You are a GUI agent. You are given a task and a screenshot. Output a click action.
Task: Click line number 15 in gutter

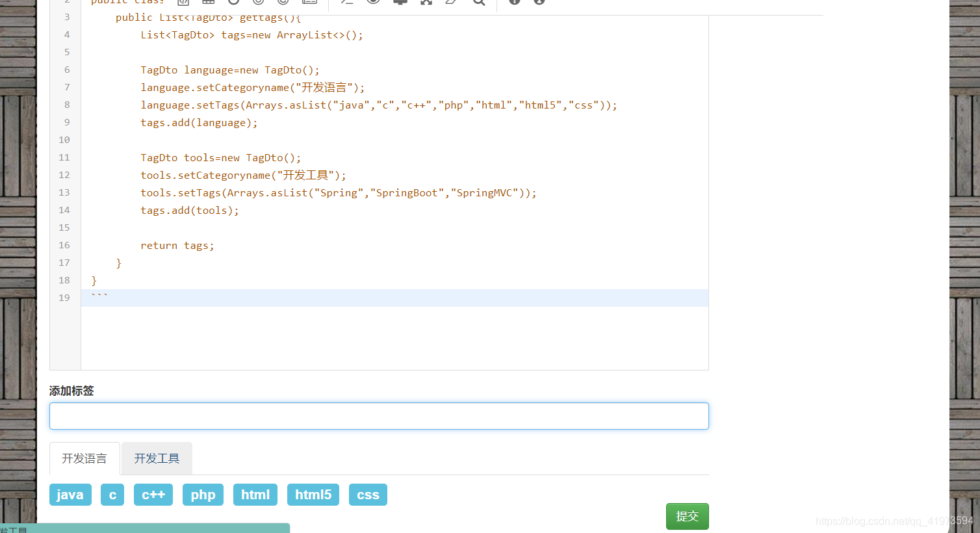(64, 227)
